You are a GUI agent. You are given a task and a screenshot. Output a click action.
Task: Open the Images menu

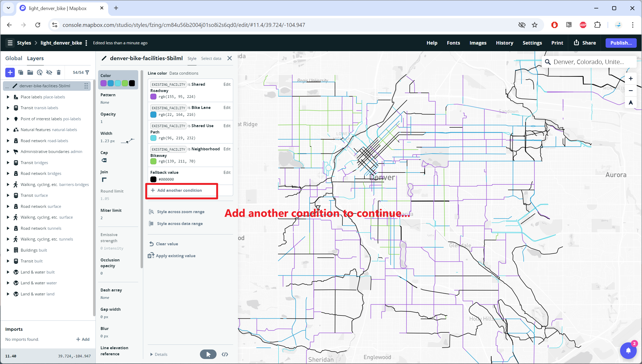pos(478,43)
